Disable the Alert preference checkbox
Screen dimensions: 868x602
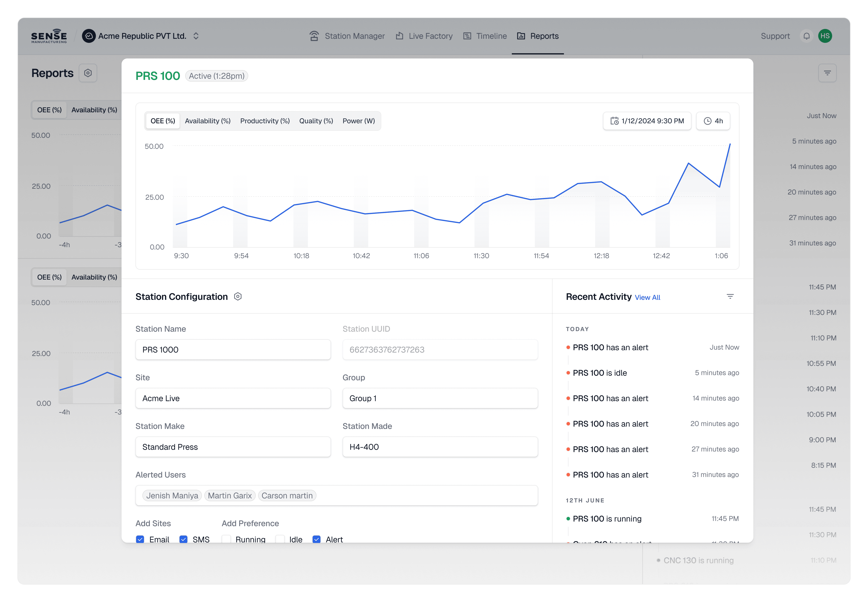coord(317,539)
